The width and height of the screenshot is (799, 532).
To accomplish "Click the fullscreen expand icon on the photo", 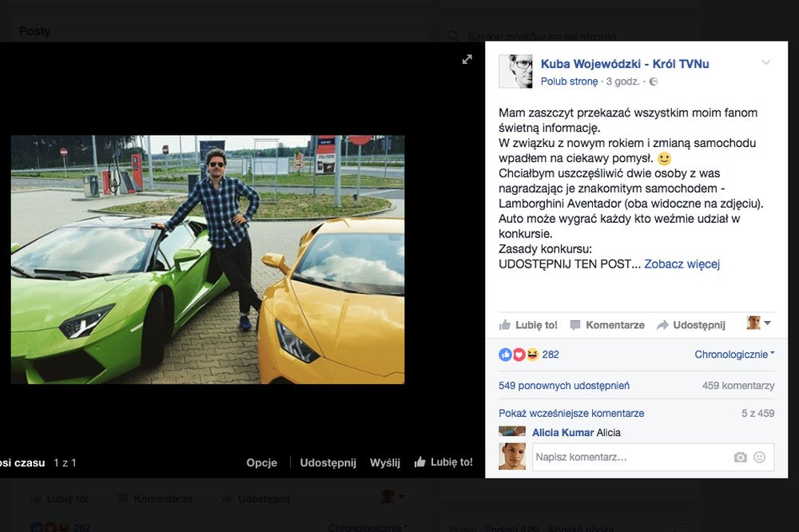I will [467, 59].
